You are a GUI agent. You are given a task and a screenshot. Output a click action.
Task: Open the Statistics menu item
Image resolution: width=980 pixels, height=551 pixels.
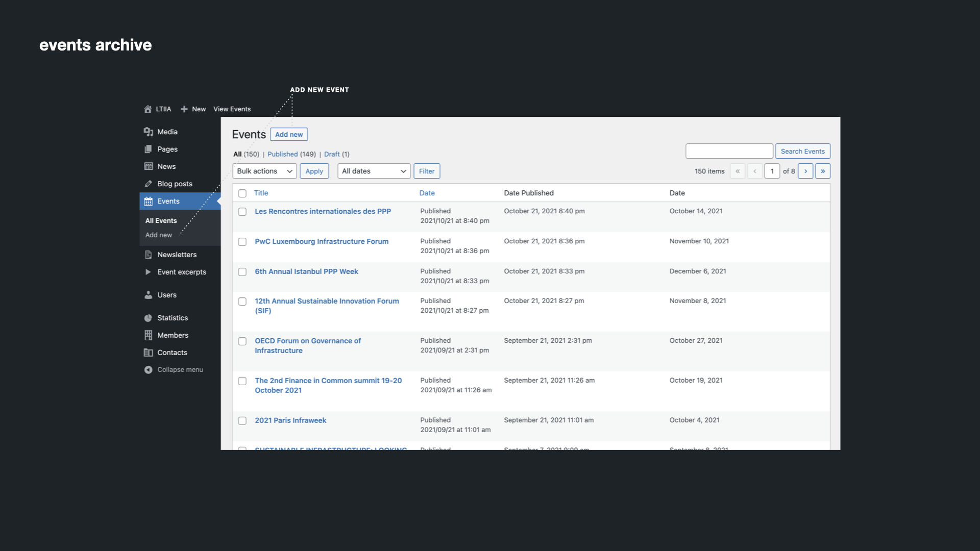point(173,318)
